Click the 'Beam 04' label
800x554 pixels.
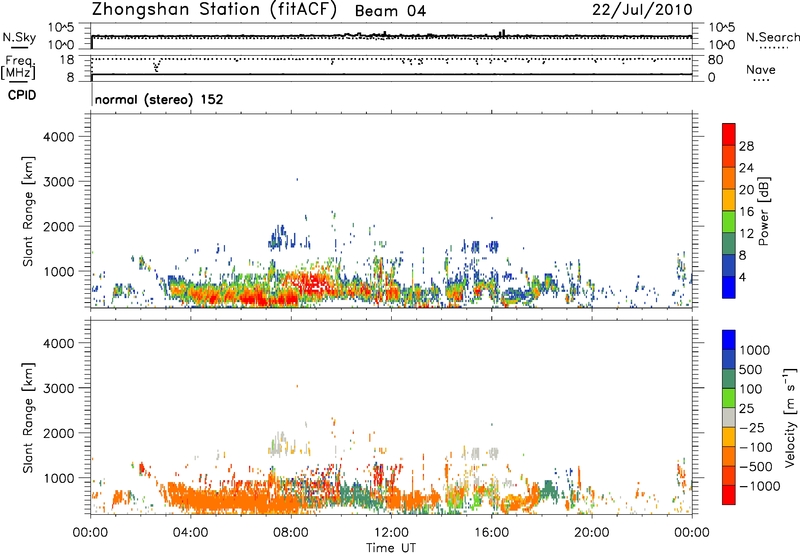[390, 11]
